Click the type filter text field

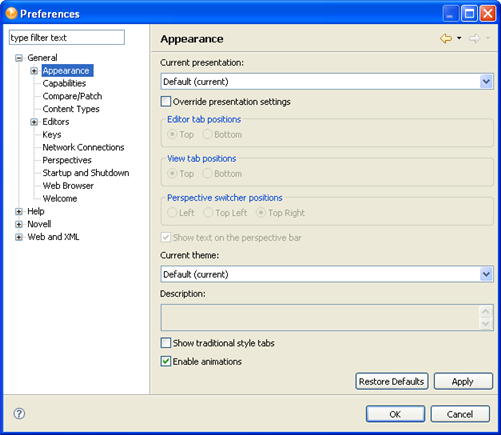coord(67,37)
